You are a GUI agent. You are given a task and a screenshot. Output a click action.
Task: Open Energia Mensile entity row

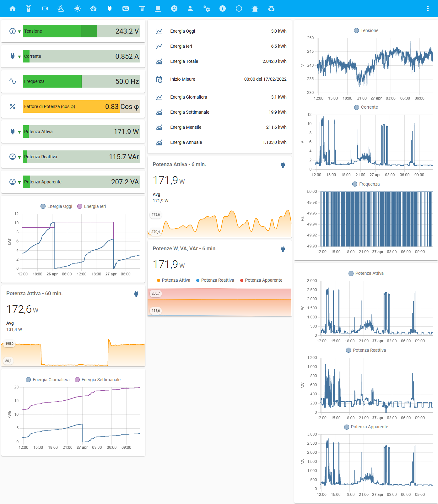click(219, 127)
